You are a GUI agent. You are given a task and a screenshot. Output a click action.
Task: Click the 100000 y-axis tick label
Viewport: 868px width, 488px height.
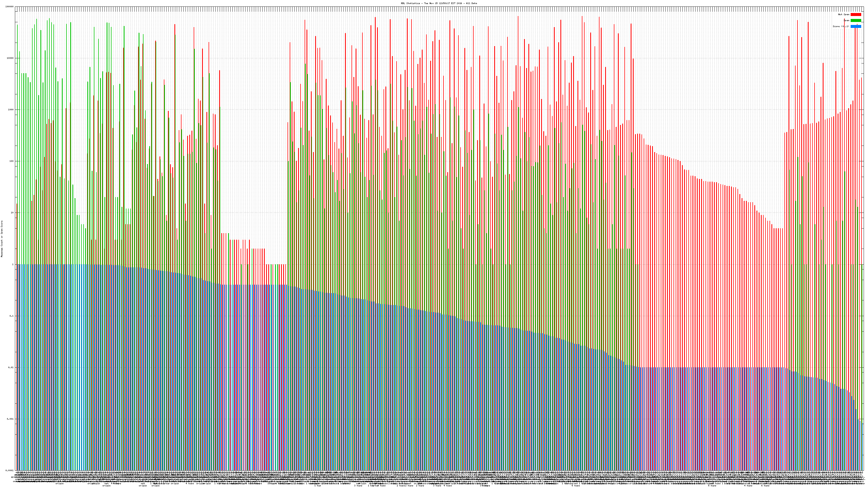point(9,7)
